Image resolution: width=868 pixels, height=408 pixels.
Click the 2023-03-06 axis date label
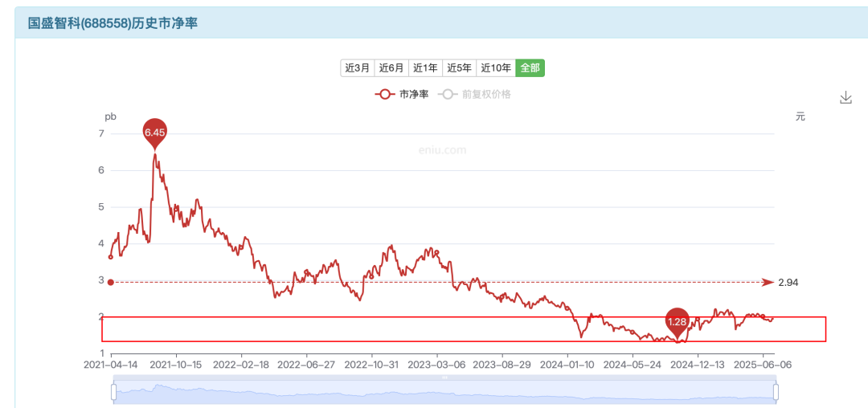point(437,365)
